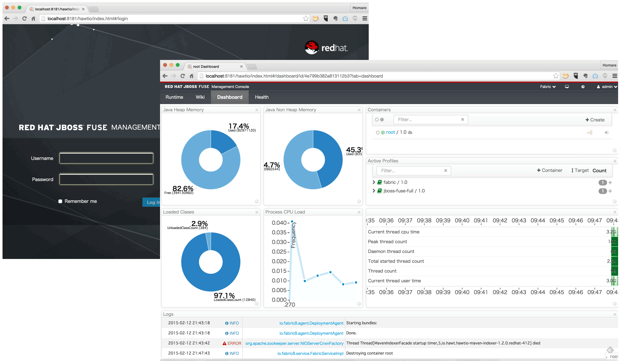This screenshot has height=364, width=620.
Task: Select the root container radio button
Action: (x=378, y=132)
